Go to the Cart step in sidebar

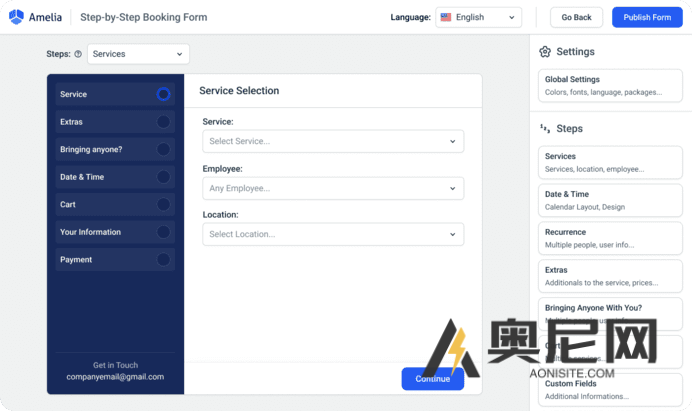(115, 204)
